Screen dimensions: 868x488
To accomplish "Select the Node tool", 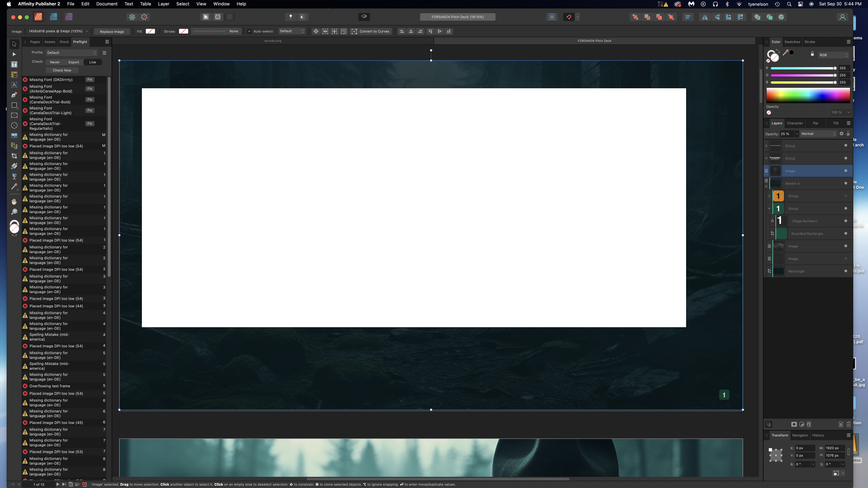I will click(x=14, y=54).
